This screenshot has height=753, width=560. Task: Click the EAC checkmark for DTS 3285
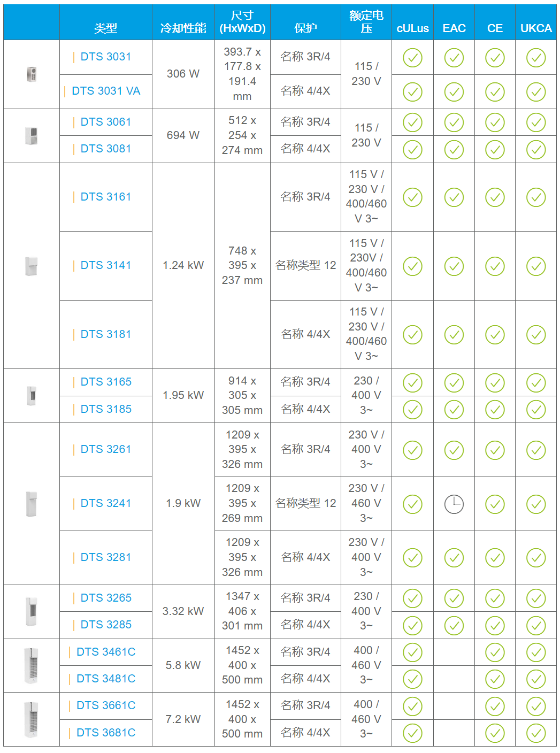click(x=454, y=625)
